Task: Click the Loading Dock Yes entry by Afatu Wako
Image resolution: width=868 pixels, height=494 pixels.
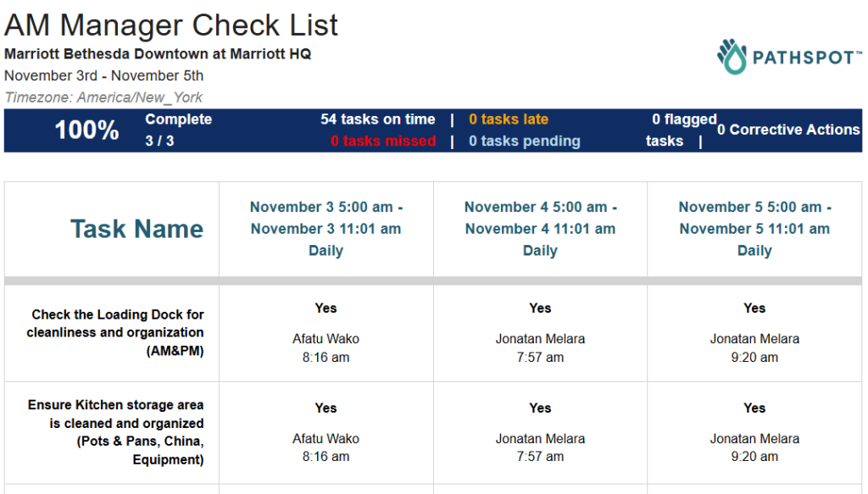Action: (x=326, y=308)
